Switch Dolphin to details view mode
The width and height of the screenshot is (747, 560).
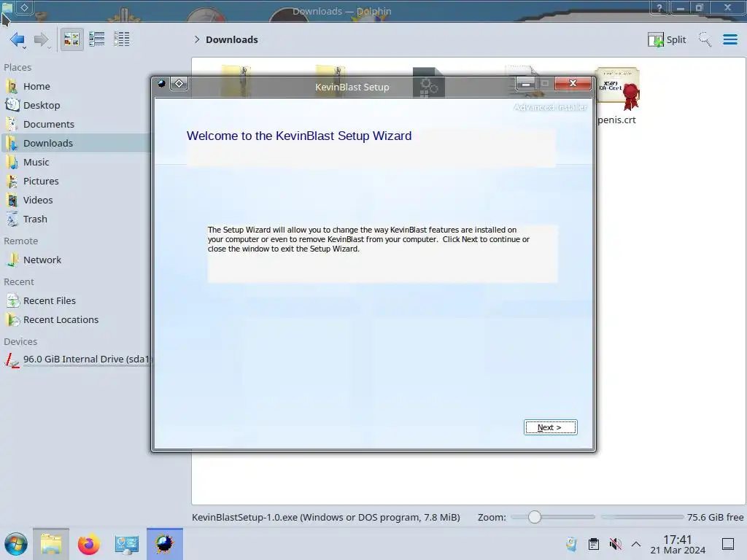coord(122,39)
